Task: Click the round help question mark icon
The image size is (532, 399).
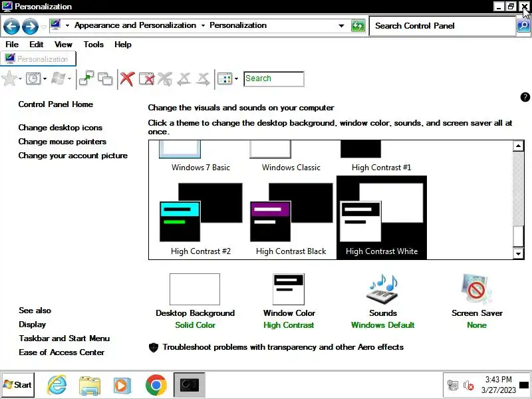Action: pos(525,97)
